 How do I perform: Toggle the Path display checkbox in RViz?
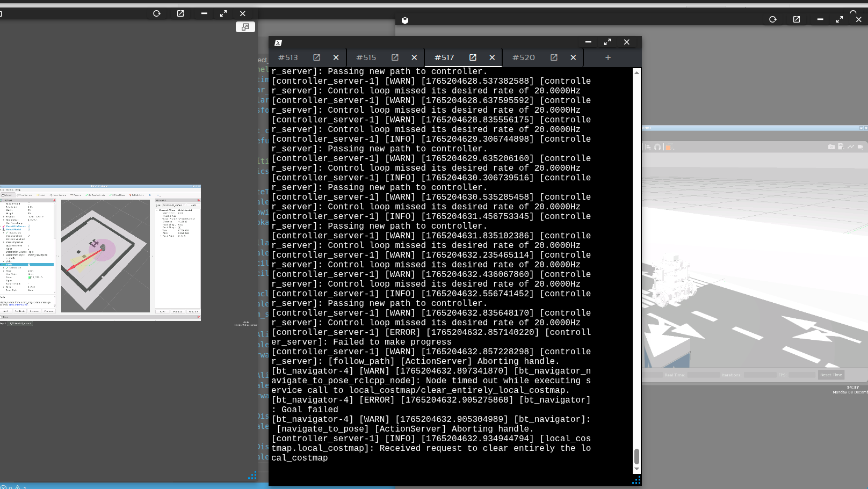(x=29, y=265)
